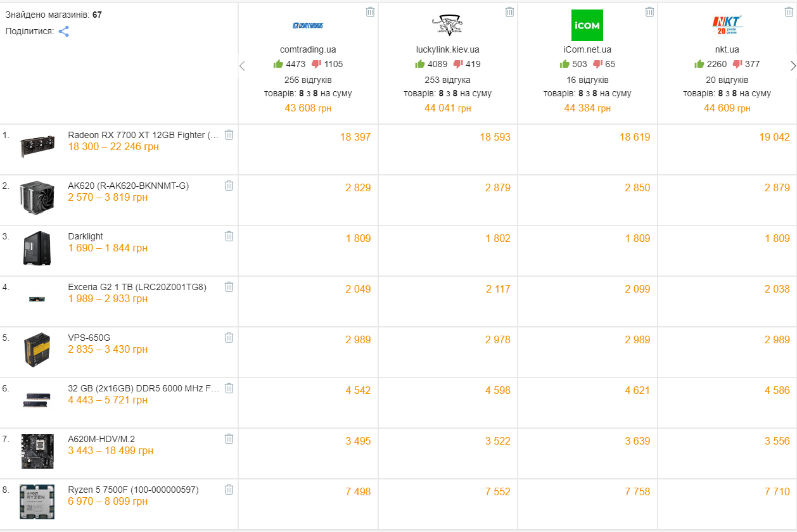
Task: Delete luckylink.kiev.ua store column
Action: click(x=509, y=12)
